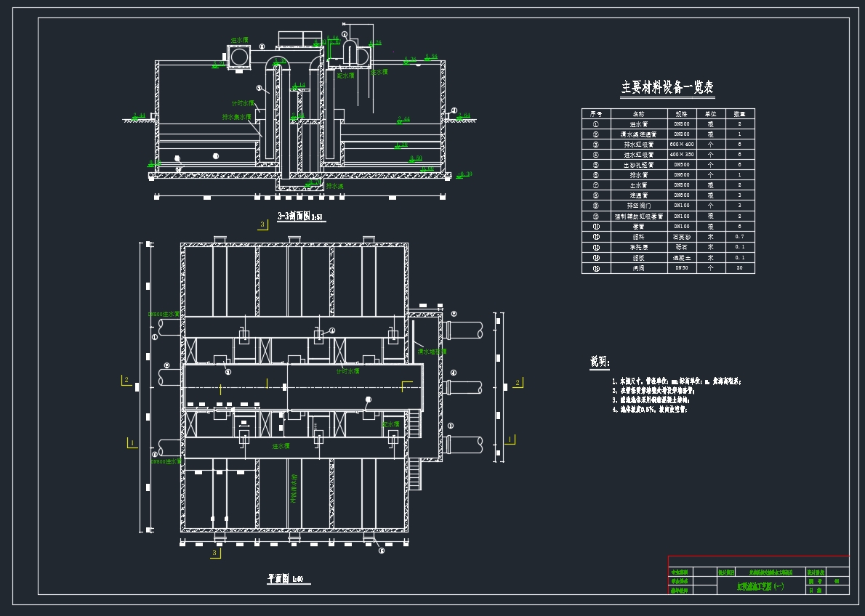Click the section mark 3 below the plan
865x616 pixels.
[214, 554]
